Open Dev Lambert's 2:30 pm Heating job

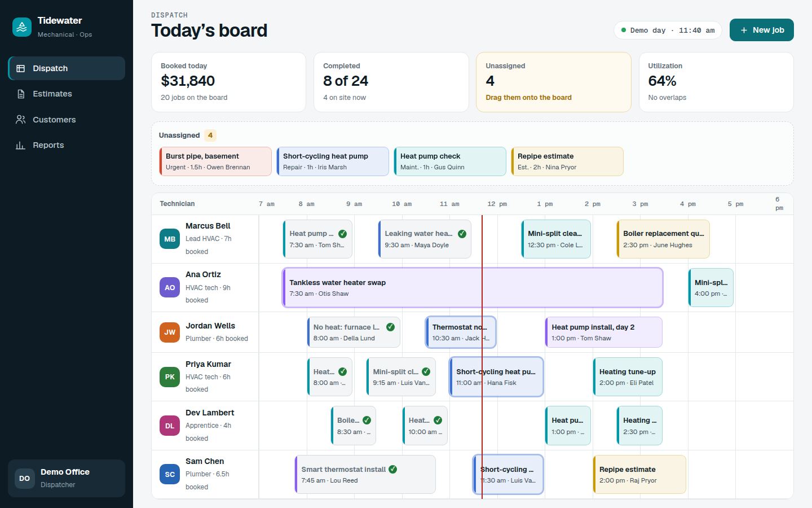(x=639, y=426)
